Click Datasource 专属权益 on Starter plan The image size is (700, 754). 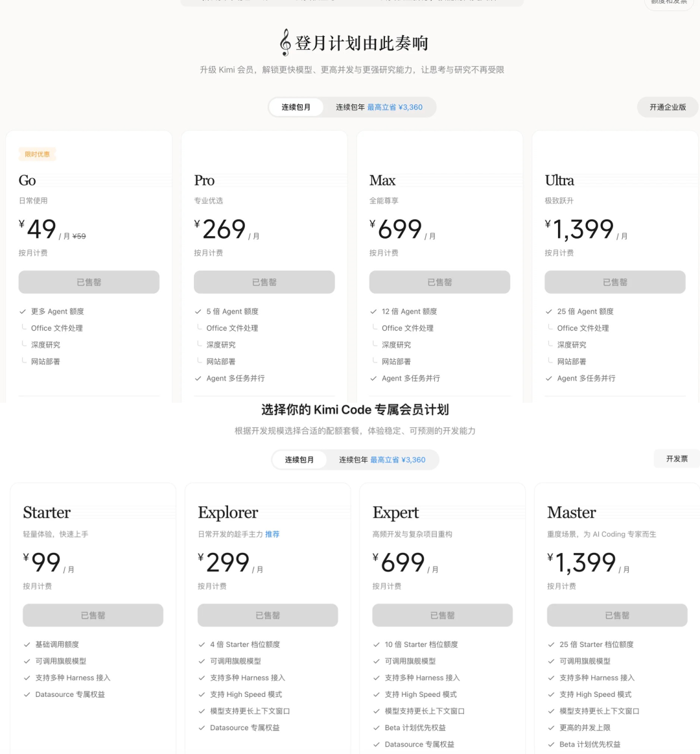[70, 694]
